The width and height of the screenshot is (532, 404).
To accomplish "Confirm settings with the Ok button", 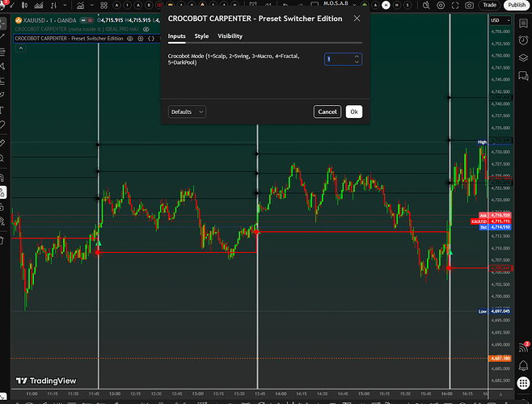I will [x=354, y=112].
